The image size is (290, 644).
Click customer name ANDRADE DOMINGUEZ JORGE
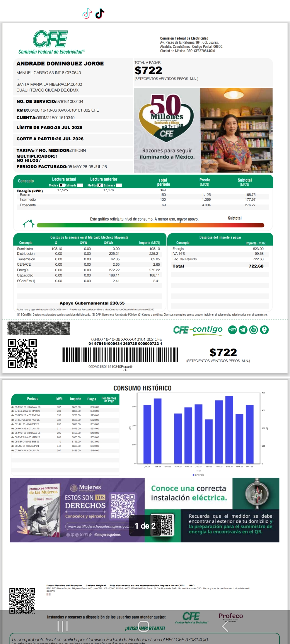click(60, 64)
